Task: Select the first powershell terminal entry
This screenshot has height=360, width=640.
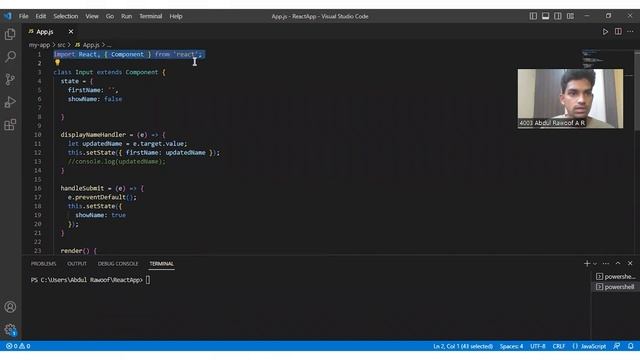Action: click(615, 276)
